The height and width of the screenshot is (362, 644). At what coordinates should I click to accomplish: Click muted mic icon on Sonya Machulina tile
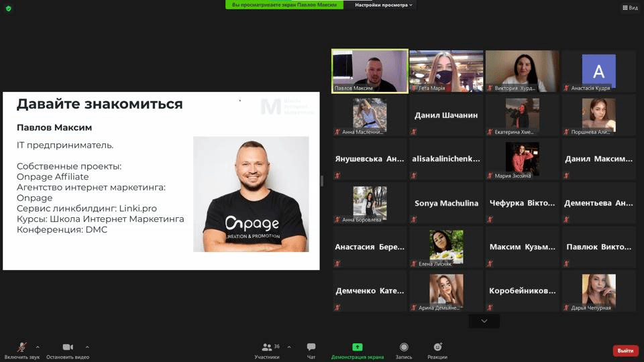(414, 220)
